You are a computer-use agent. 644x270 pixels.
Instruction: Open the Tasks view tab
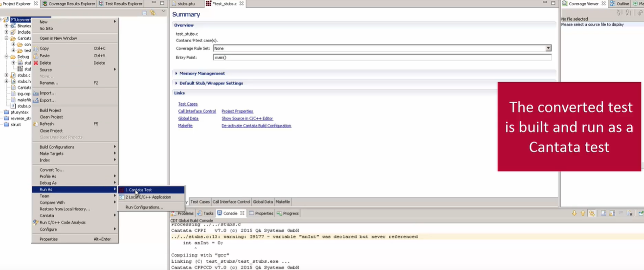[x=205, y=213]
